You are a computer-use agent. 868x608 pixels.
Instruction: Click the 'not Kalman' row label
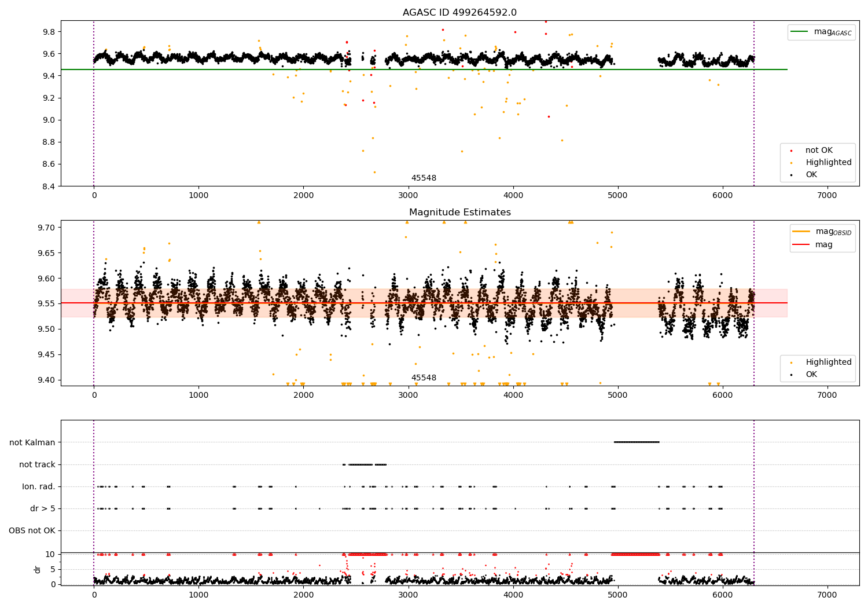pyautogui.click(x=32, y=442)
